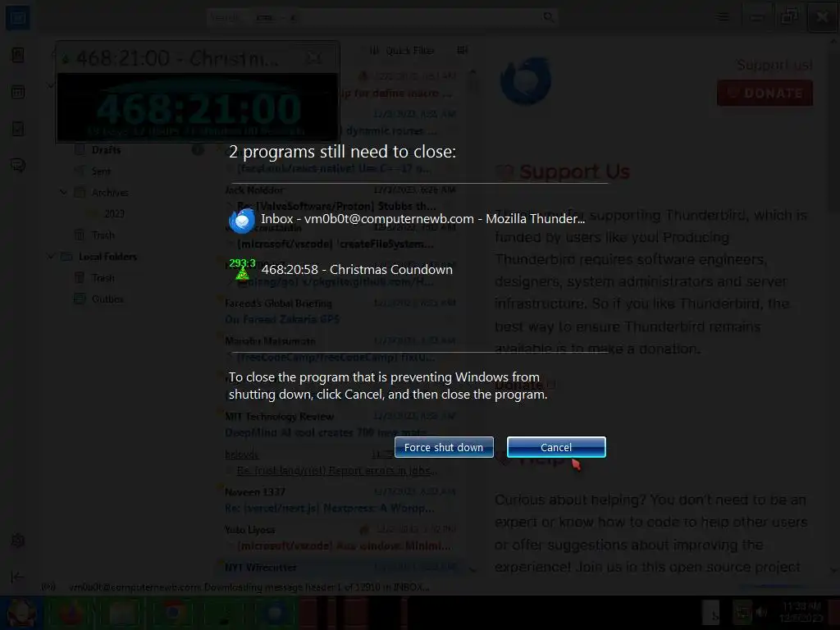
Task: Select the Trash folder under Local Folders
Action: coord(103,278)
